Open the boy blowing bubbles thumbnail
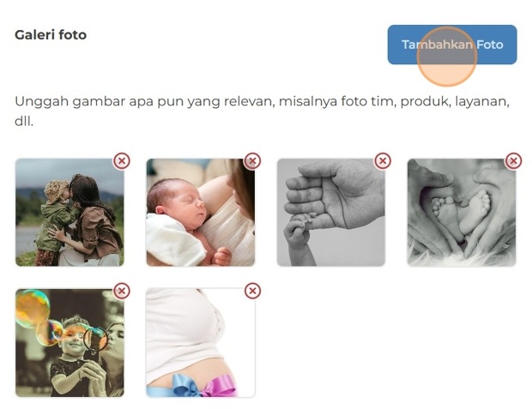 coord(70,342)
